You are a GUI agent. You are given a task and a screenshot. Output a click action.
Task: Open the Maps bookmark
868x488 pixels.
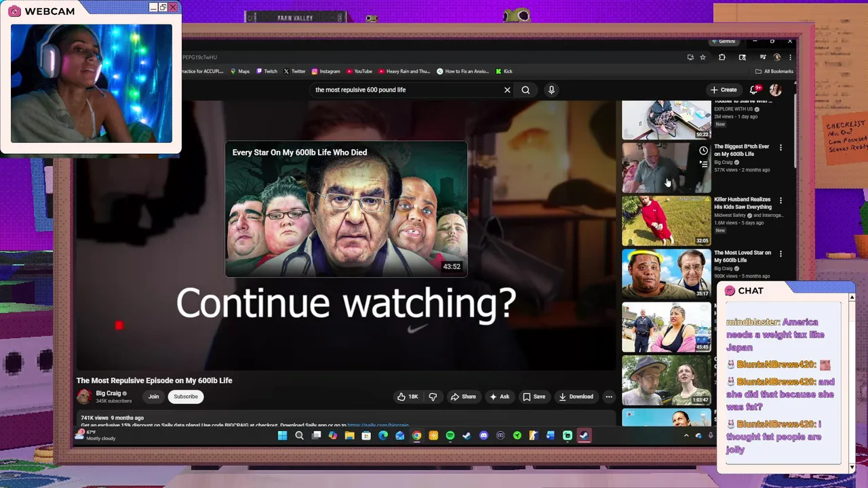tap(240, 71)
